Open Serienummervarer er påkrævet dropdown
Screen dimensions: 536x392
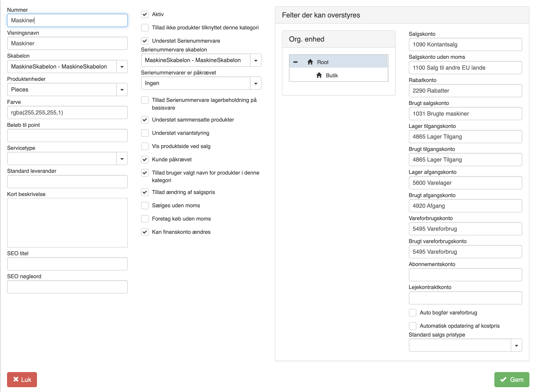(x=256, y=83)
